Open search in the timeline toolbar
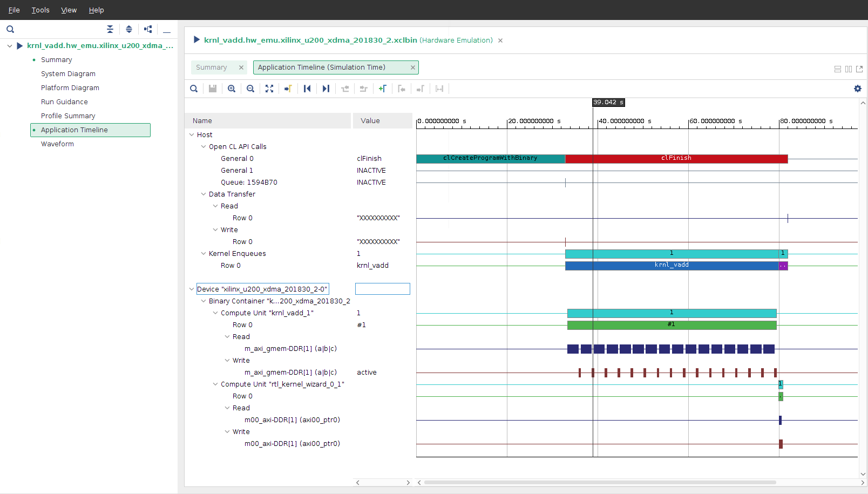Image resolution: width=868 pixels, height=494 pixels. click(x=194, y=89)
